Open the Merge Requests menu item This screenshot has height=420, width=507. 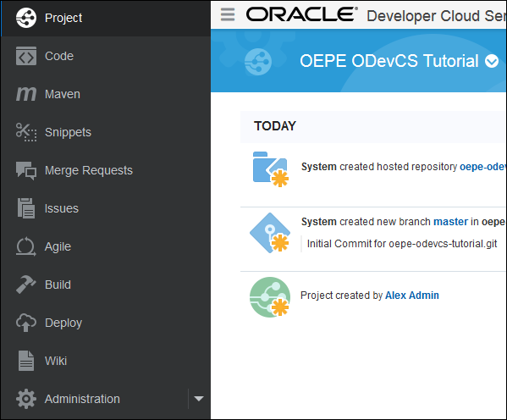pos(106,170)
